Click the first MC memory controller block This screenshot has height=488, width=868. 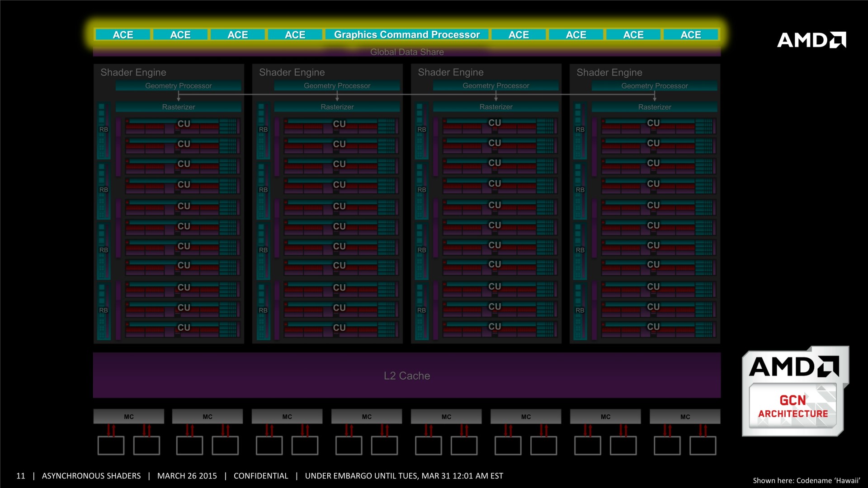tap(128, 417)
